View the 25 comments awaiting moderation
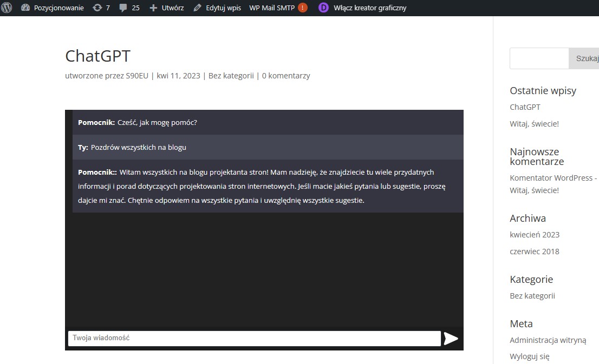 pos(129,8)
